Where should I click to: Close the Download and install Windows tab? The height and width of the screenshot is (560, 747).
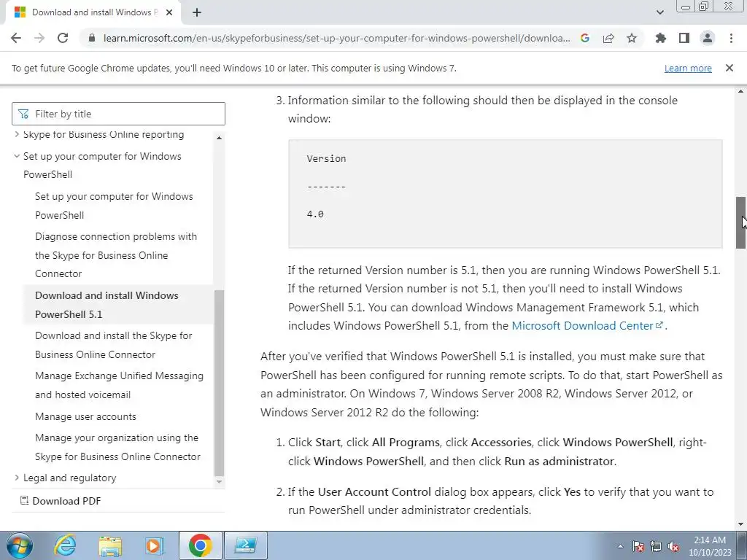click(x=169, y=12)
